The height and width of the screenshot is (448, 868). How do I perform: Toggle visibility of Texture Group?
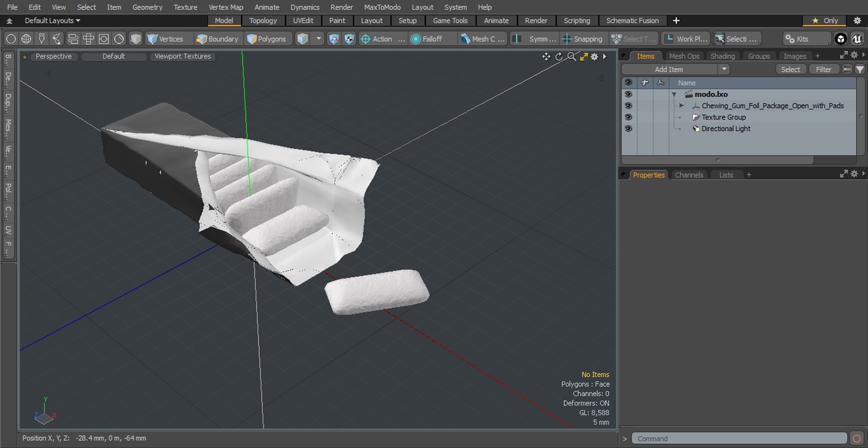coord(628,117)
